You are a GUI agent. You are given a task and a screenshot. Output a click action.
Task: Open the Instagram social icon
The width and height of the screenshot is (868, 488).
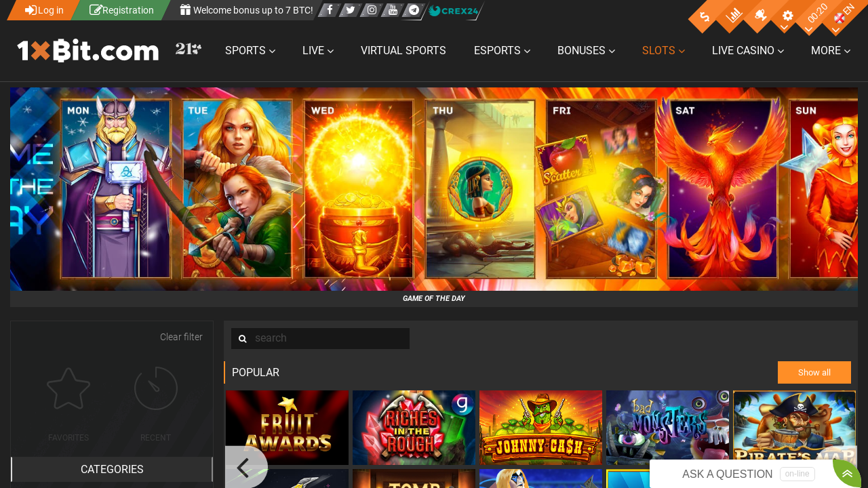click(x=372, y=10)
